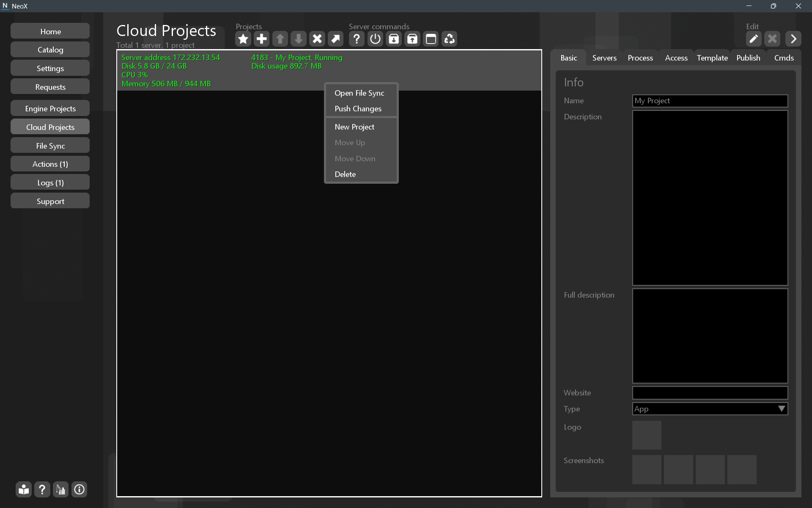
Task: Click the box download-arrow server command icon
Action: click(394, 39)
